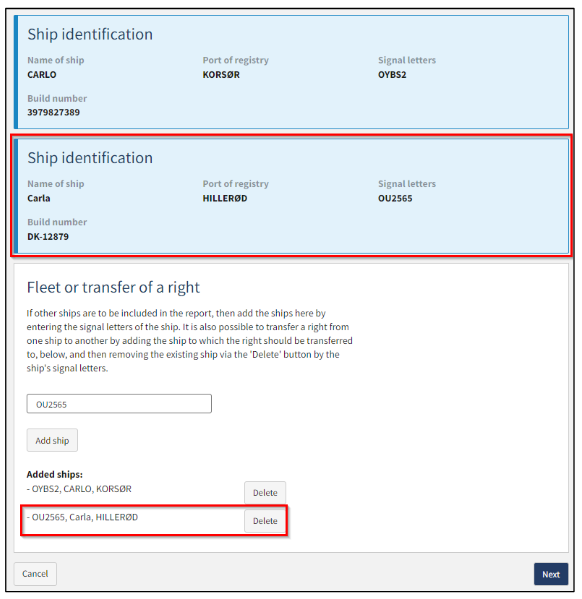The height and width of the screenshot is (599, 582).
Task: Delete the OYBS2 CARLO KORSØR ship
Action: click(x=265, y=492)
